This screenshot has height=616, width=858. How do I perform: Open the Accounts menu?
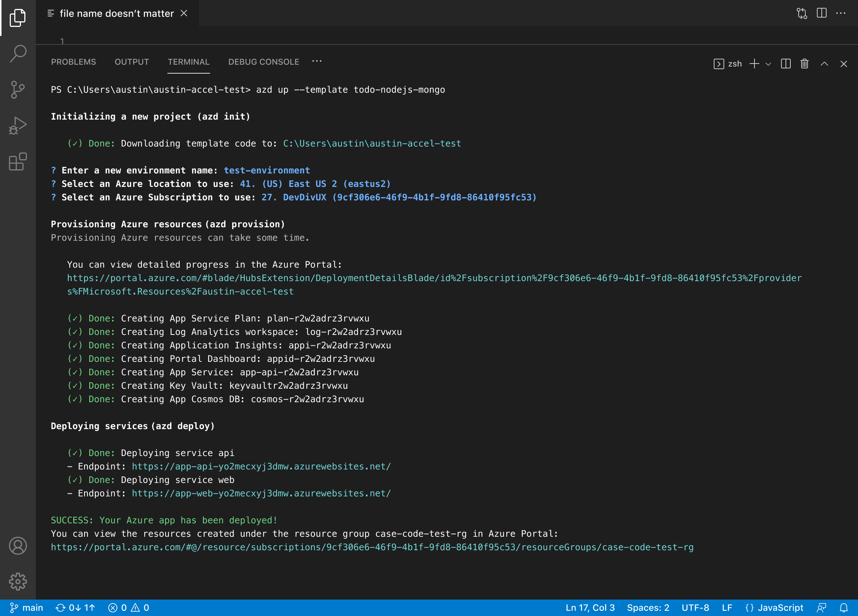point(18,546)
